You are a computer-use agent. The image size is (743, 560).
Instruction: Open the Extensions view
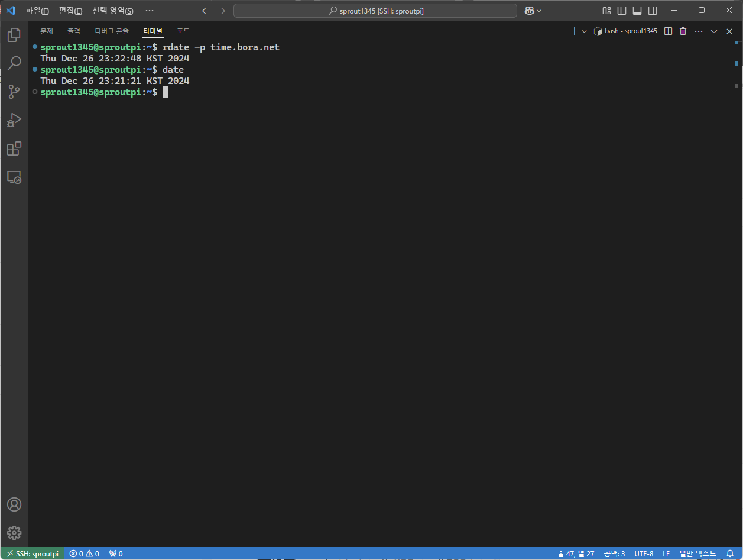(14, 148)
